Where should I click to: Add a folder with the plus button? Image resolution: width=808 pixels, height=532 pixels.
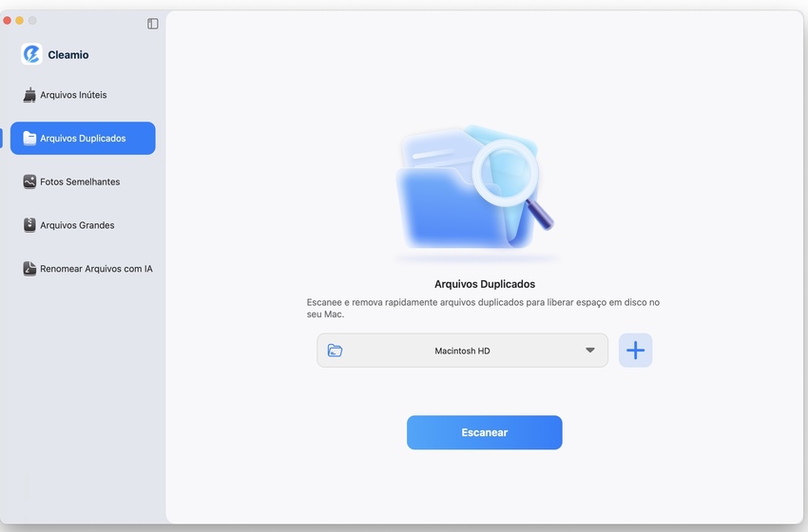coord(635,351)
